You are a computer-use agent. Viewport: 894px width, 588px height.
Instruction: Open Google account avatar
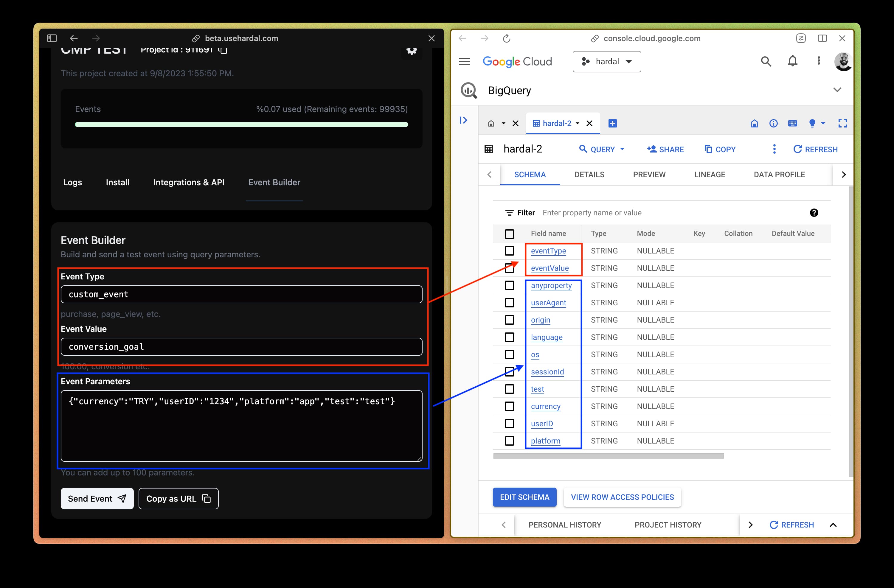pos(843,62)
